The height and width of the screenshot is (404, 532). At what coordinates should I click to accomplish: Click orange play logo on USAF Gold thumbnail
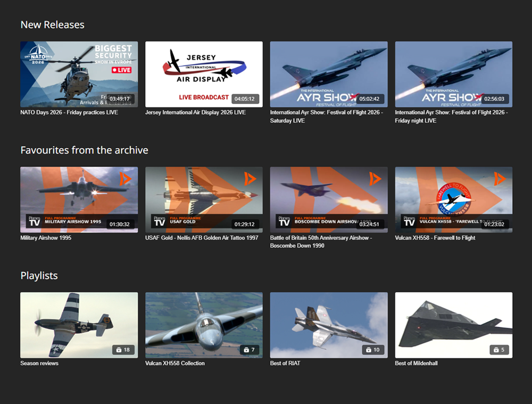pos(250,179)
